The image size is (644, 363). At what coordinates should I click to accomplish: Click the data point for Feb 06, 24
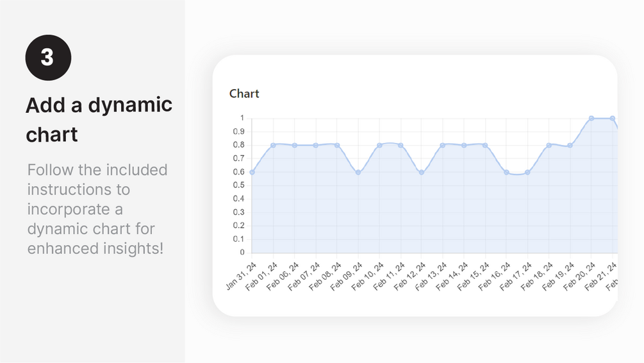[295, 145]
